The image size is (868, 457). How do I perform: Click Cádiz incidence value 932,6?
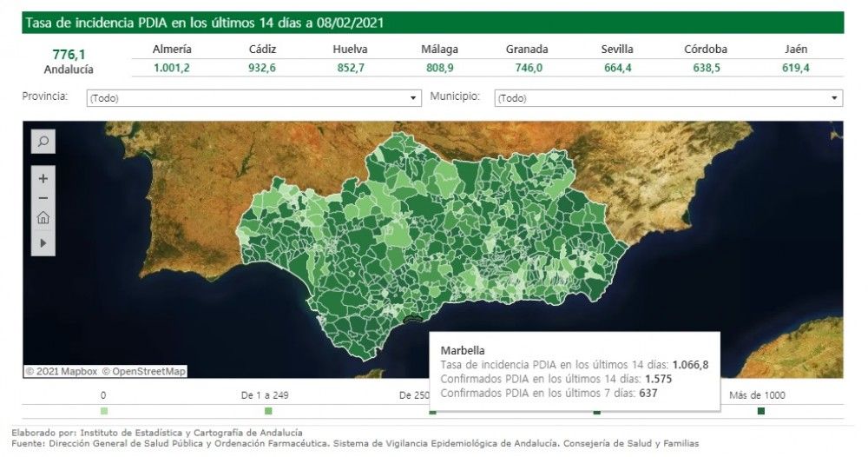[x=262, y=68]
